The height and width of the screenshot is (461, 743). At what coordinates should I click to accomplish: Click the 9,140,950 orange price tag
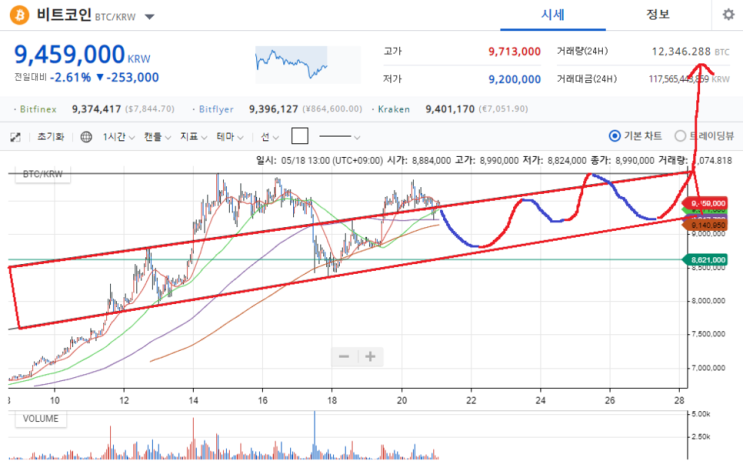pos(705,226)
